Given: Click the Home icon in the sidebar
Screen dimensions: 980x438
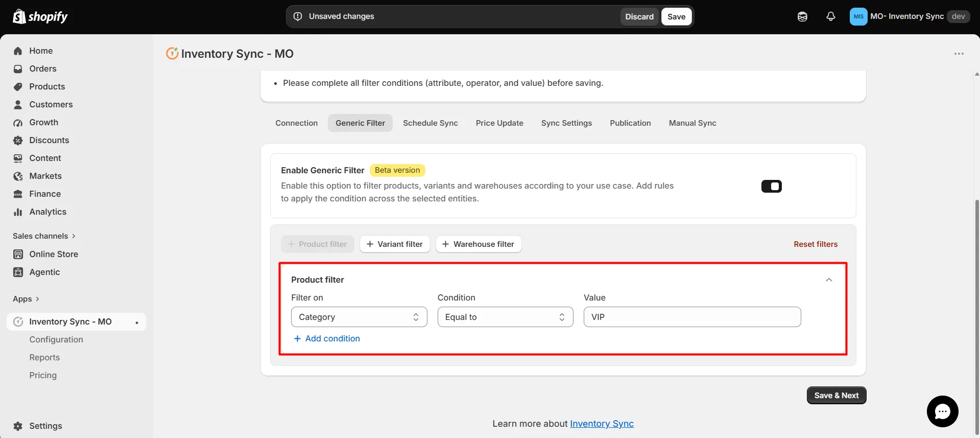Looking at the screenshot, I should (x=18, y=51).
